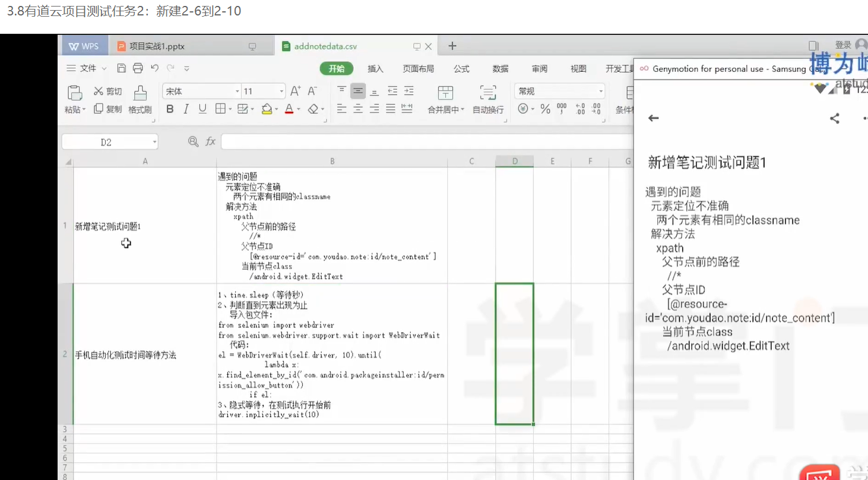This screenshot has height=480, width=868.
Task: Click the Redo arrow icon
Action: pyautogui.click(x=170, y=68)
